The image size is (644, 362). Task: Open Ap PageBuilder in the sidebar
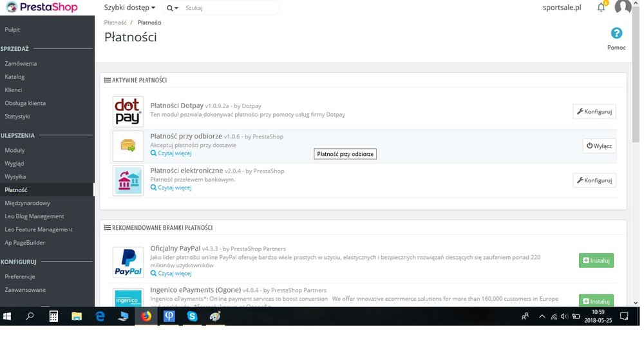(24, 242)
